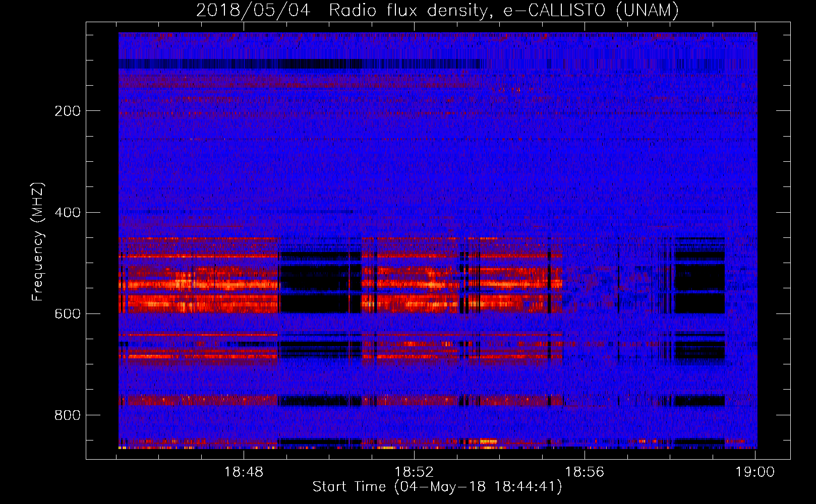Click the 18:56 time tick label
816x504 pixels.
[x=585, y=472]
